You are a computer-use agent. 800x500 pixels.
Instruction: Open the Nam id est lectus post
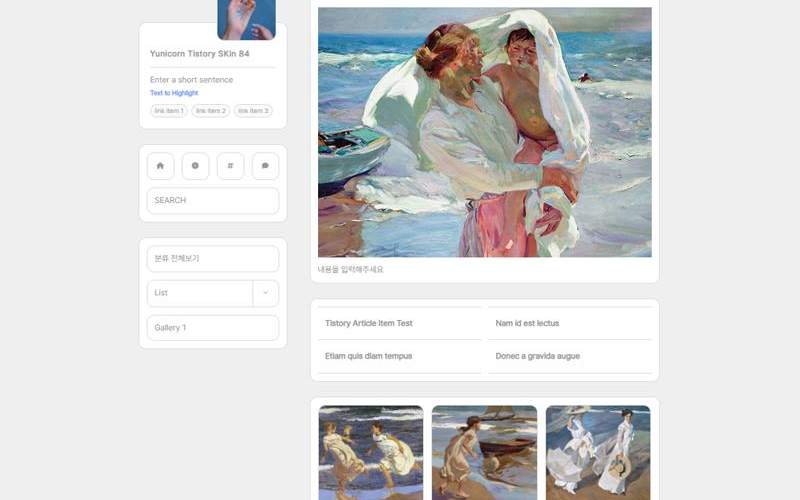click(527, 323)
